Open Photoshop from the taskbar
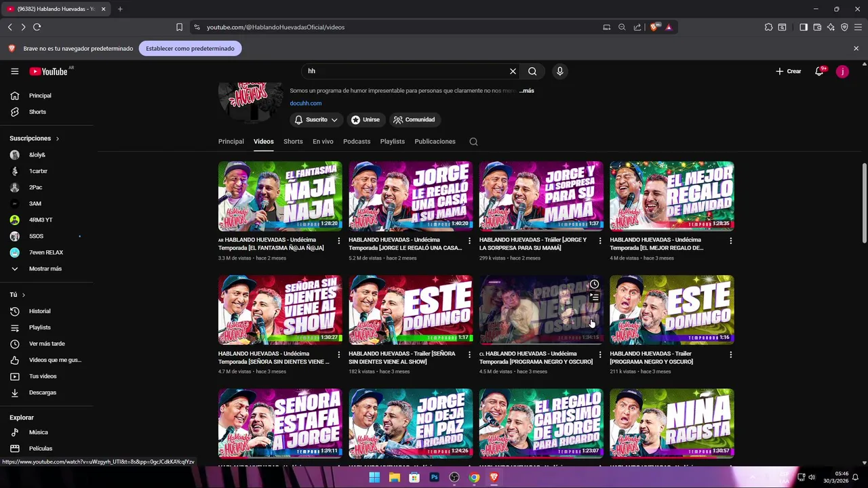Image resolution: width=868 pixels, height=488 pixels. (x=435, y=477)
